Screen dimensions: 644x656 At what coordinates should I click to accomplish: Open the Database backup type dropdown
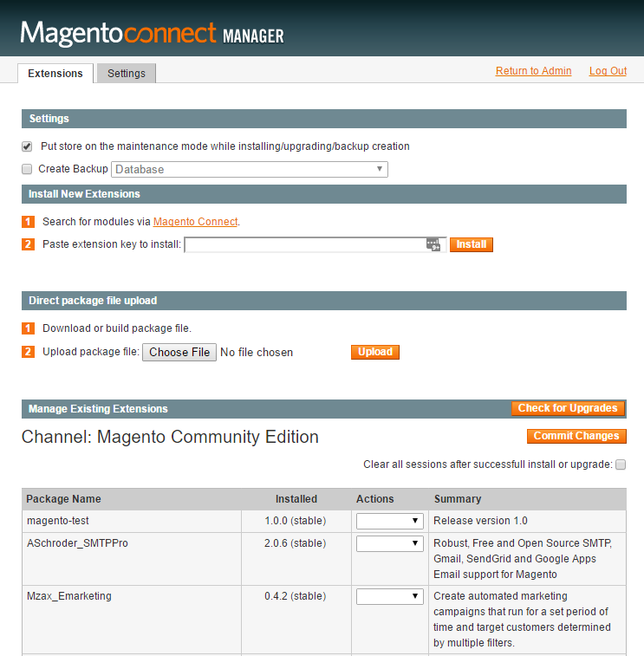tap(250, 170)
